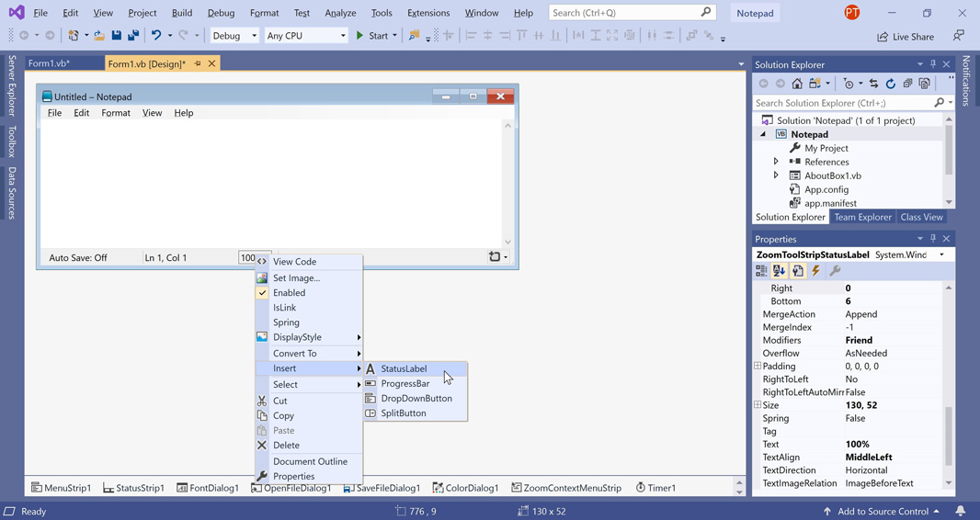The width and height of the screenshot is (980, 520).
Task: Click the notification bell in status bar
Action: click(x=960, y=511)
